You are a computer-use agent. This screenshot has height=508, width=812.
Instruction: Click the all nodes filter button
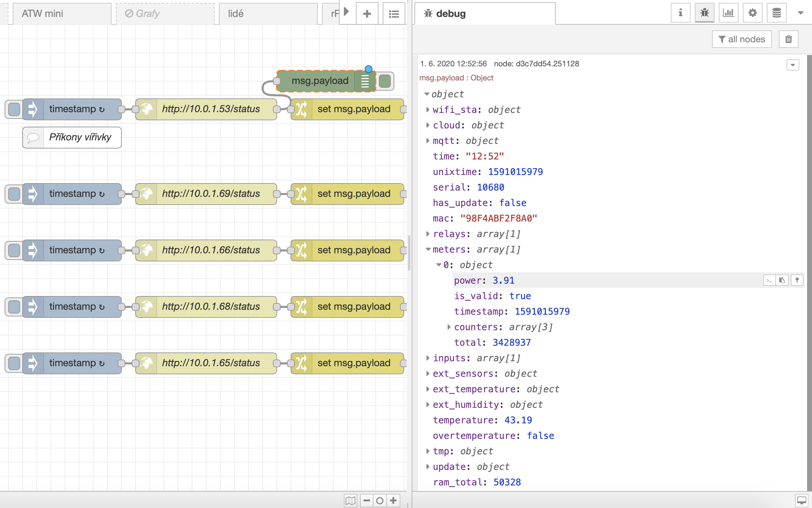pos(741,39)
